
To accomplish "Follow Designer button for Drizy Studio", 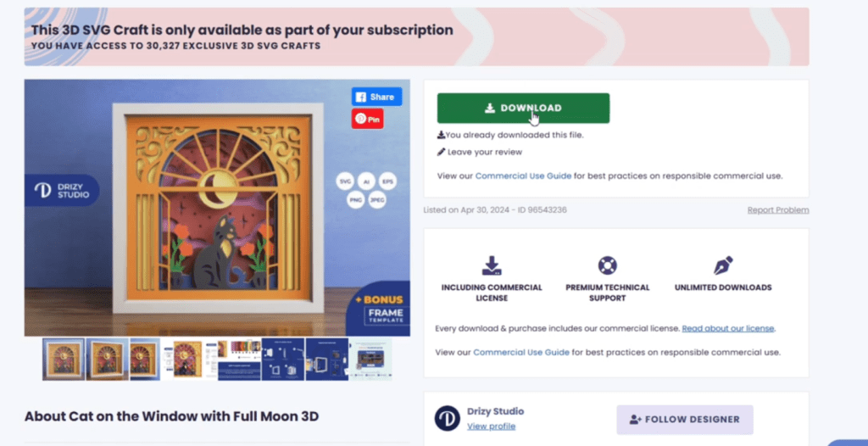I will click(x=685, y=420).
